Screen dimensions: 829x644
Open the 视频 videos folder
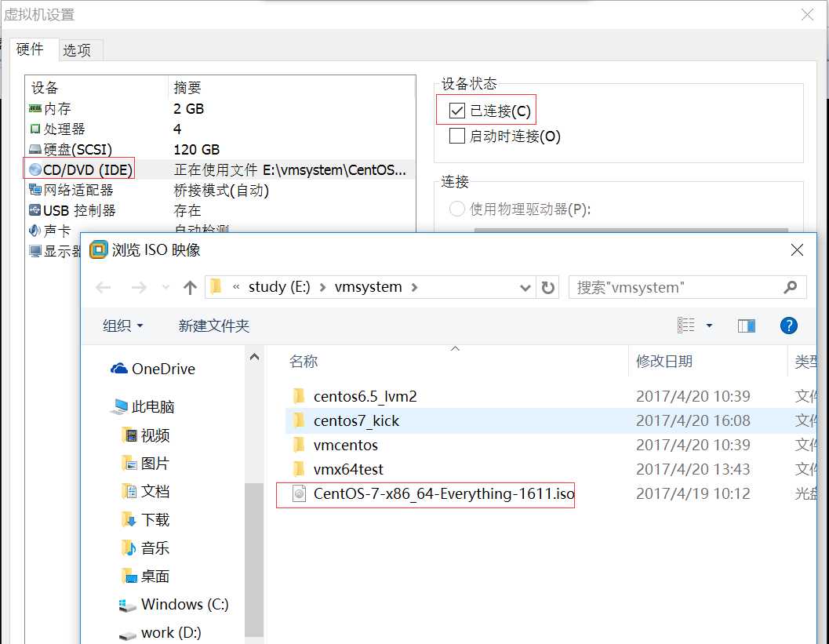pos(146,435)
